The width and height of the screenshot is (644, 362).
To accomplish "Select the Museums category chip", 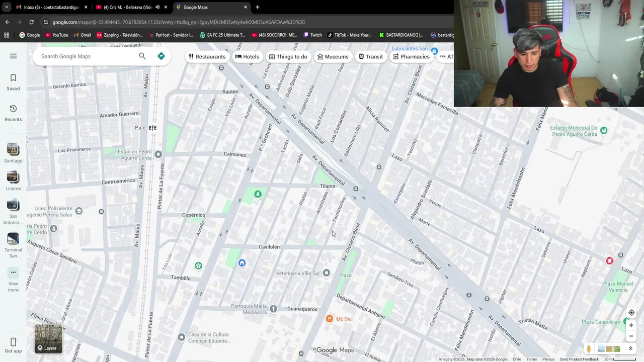I will 333,56.
